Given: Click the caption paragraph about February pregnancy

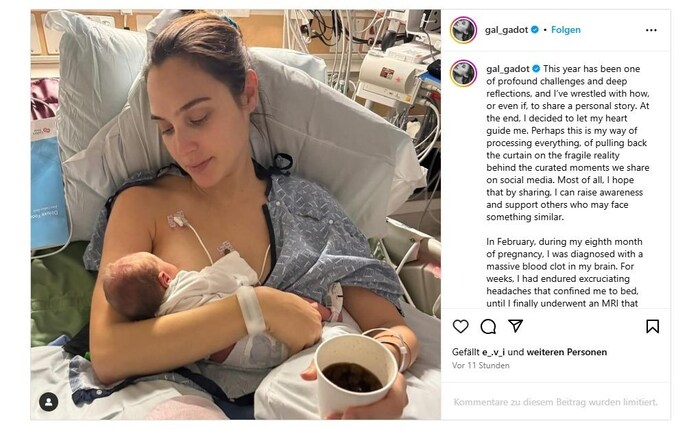Looking at the screenshot, I should click(564, 272).
